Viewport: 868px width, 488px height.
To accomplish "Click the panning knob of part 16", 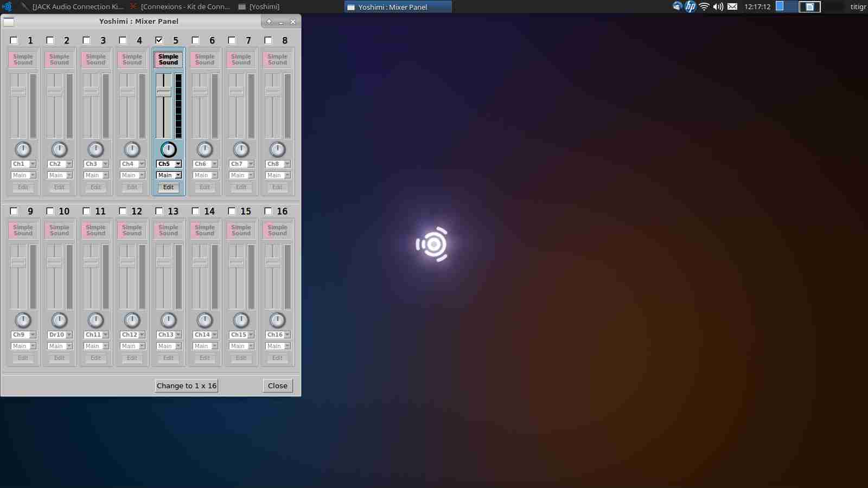I will tap(277, 320).
